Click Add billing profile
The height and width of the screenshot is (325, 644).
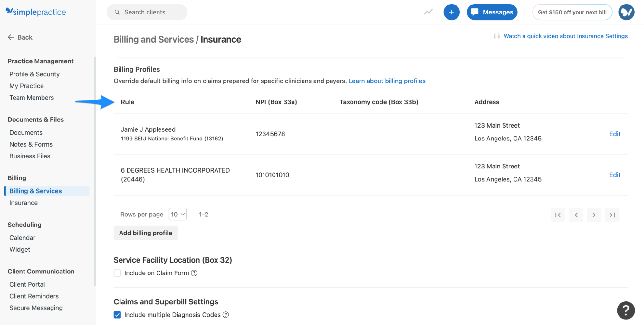(x=145, y=233)
